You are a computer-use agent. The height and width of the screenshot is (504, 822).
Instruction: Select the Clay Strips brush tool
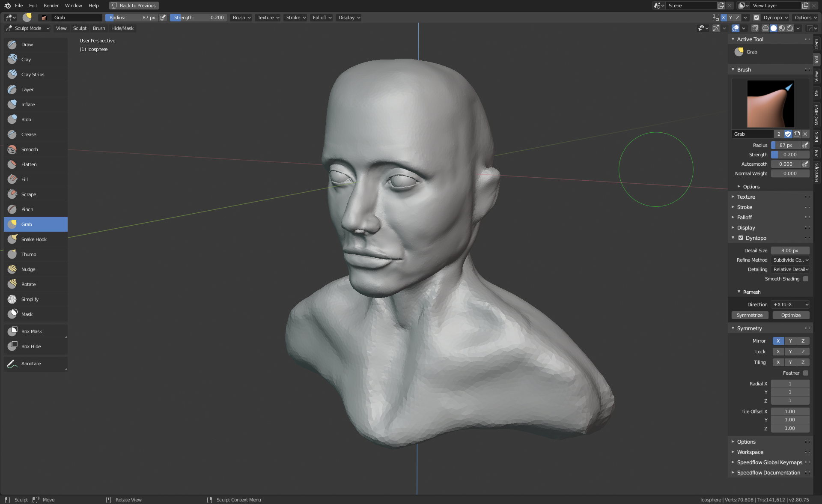[33, 75]
